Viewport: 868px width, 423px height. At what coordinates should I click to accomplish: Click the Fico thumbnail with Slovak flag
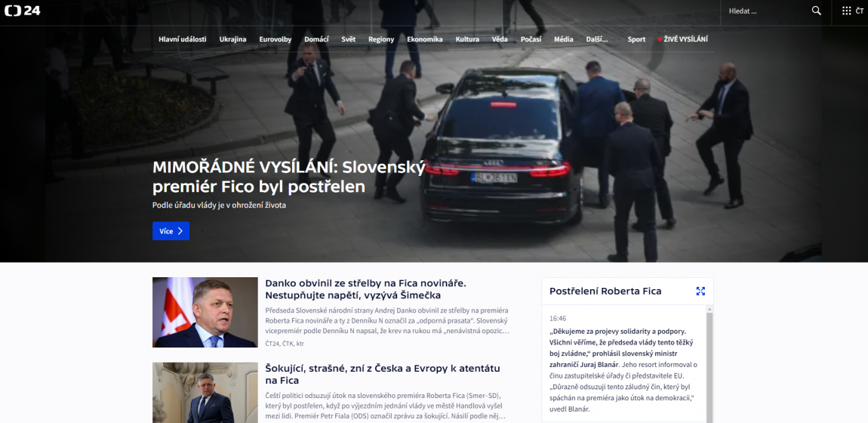point(205,312)
